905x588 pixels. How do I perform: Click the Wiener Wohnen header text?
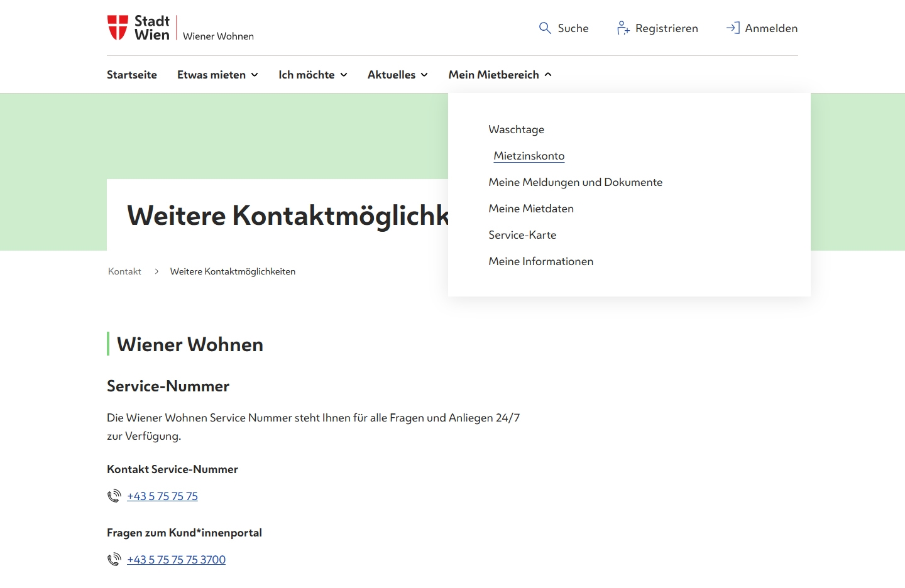coord(218,36)
